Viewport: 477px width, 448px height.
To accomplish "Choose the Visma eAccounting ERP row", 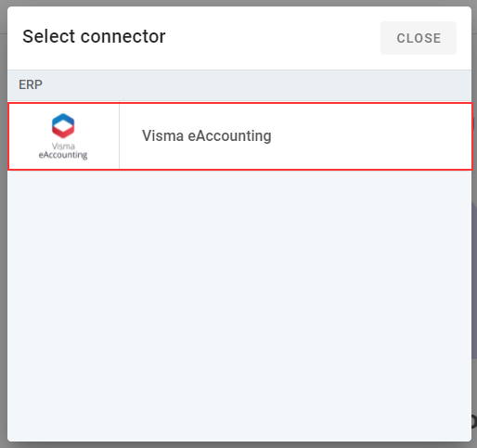I will 240,136.
